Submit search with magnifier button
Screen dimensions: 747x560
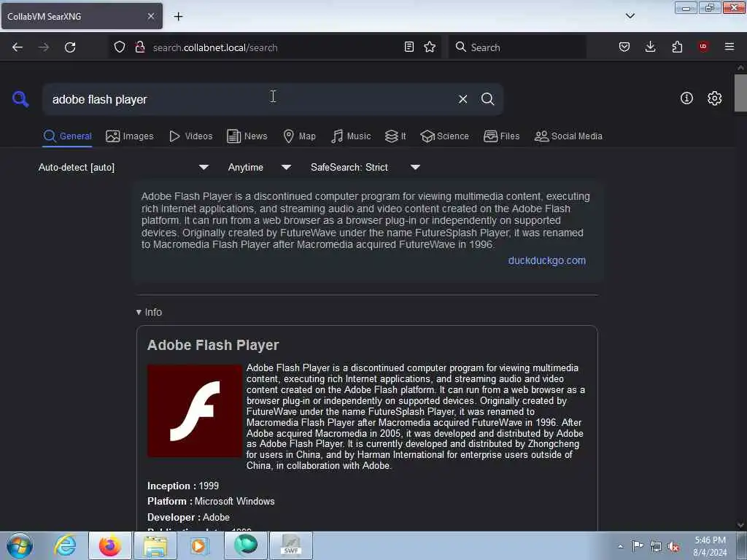tap(487, 99)
